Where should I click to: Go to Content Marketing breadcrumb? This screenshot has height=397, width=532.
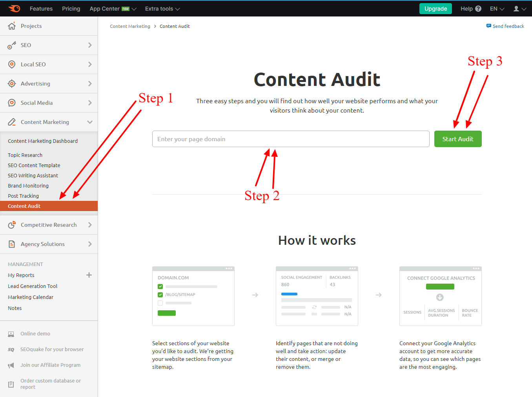[x=130, y=26]
